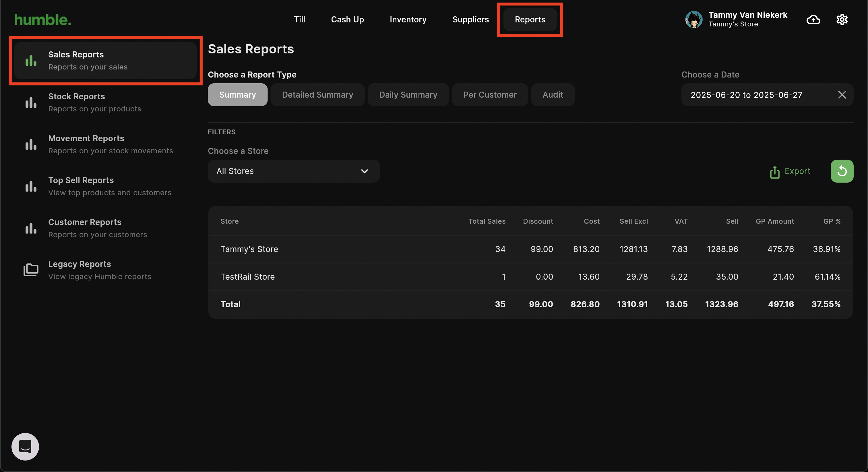Click the Export share icon
The height and width of the screenshot is (472, 868).
pos(775,172)
